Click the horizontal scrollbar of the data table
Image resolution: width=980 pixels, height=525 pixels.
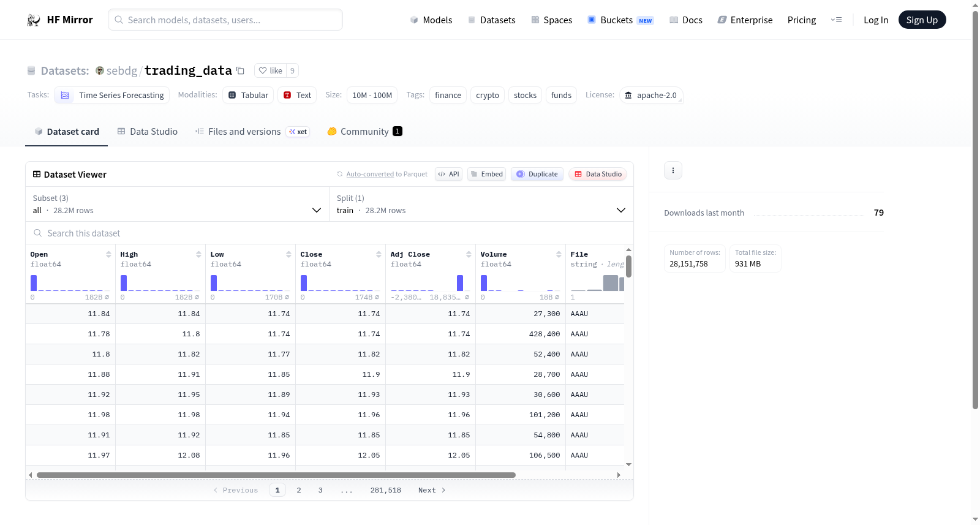click(276, 475)
